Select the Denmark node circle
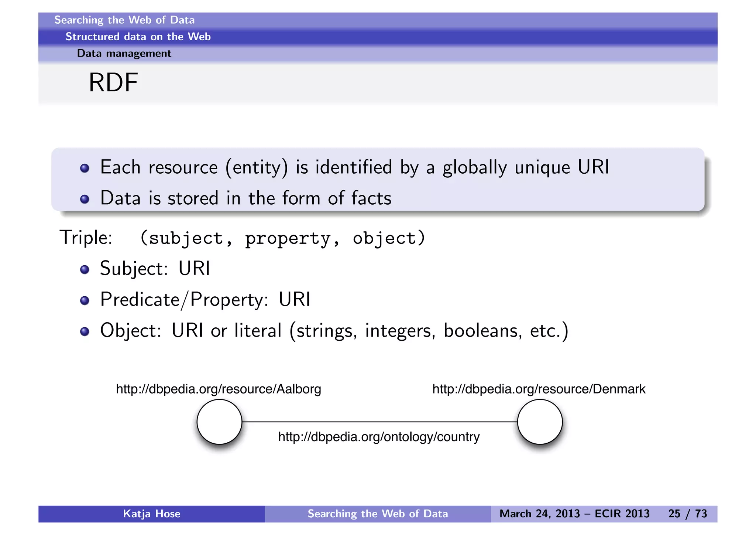This screenshot has width=756, height=535. pos(540,422)
